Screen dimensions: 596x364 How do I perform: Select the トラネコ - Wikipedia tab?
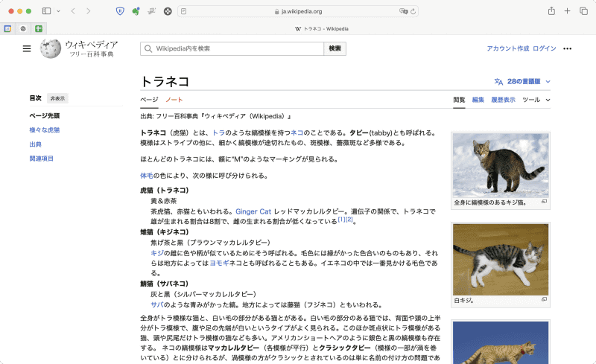322,28
